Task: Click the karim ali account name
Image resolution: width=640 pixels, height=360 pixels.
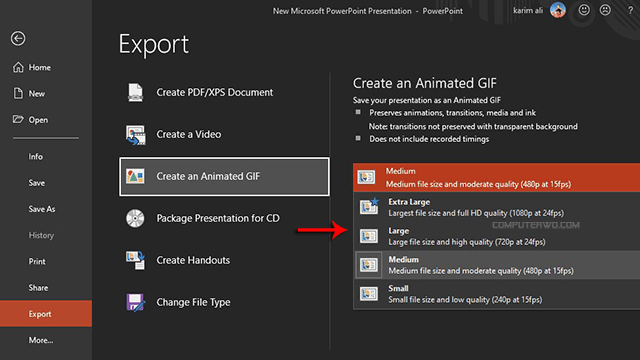Action: click(x=528, y=11)
